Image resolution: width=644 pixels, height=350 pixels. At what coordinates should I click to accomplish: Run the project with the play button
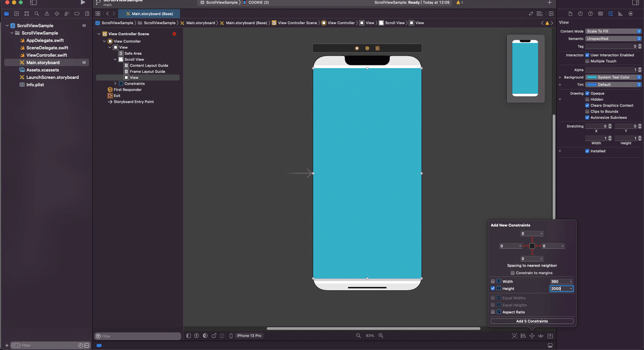(83, 3)
